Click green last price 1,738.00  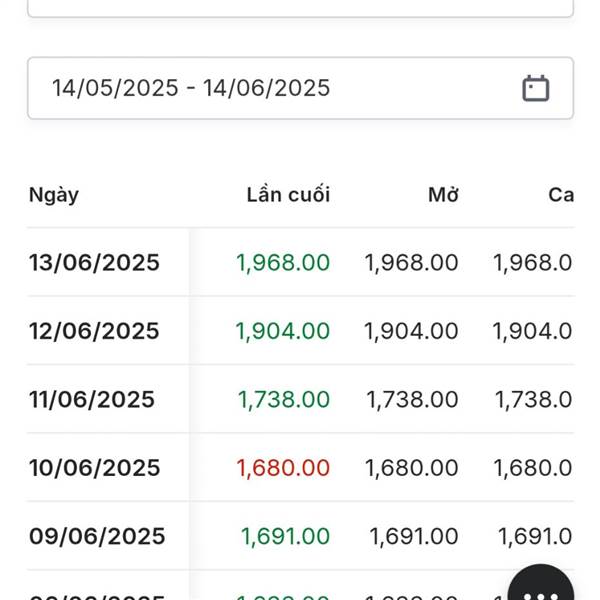(284, 399)
